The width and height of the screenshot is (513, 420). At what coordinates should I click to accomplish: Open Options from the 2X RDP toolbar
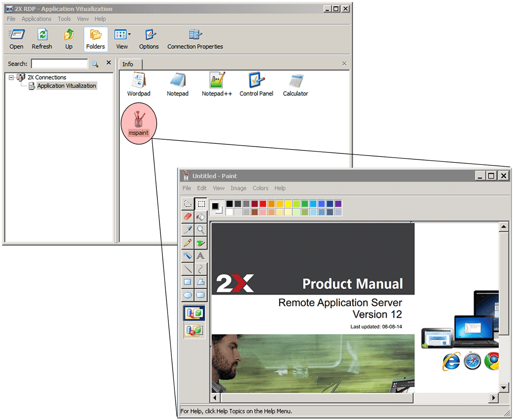(149, 39)
